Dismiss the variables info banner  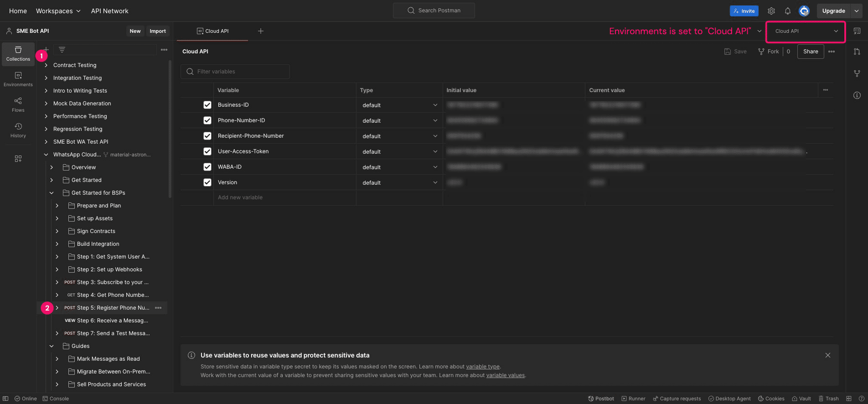point(828,355)
